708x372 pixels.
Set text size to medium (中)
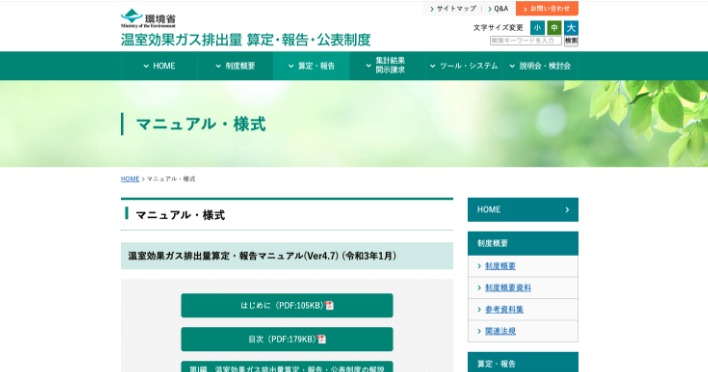pyautogui.click(x=554, y=28)
